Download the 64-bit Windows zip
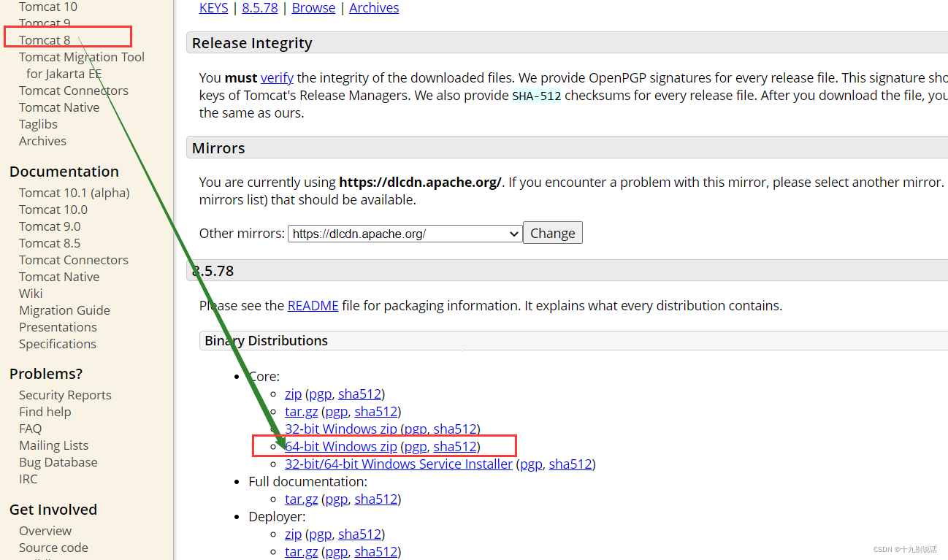This screenshot has height=560, width=948. [x=341, y=447]
